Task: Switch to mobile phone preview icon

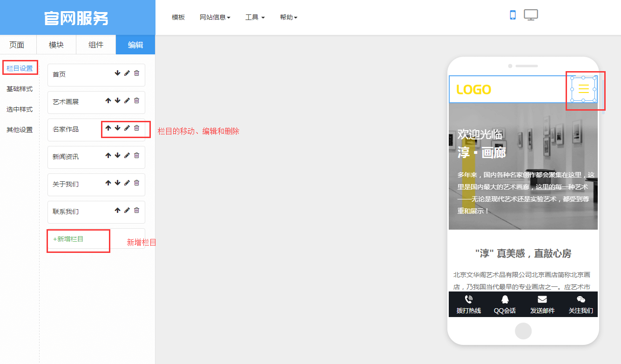Action: tap(513, 15)
